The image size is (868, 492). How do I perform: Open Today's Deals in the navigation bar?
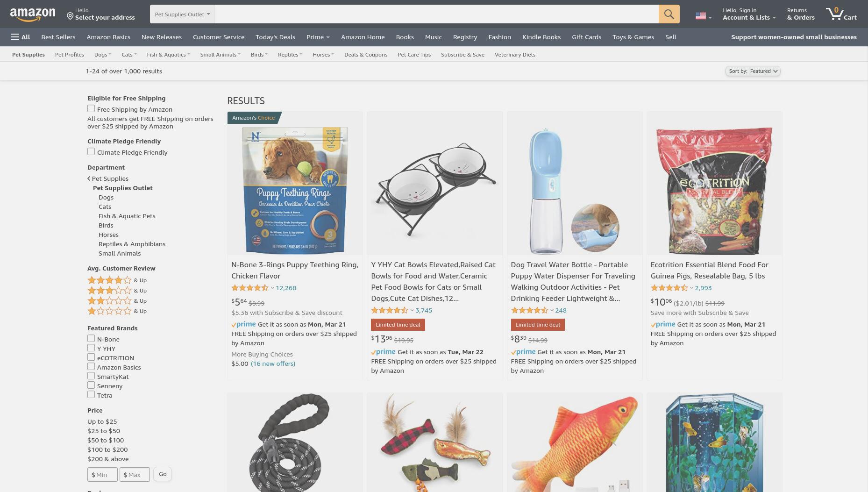275,37
